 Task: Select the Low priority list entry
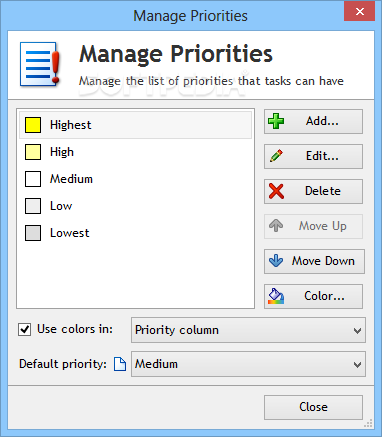click(135, 206)
